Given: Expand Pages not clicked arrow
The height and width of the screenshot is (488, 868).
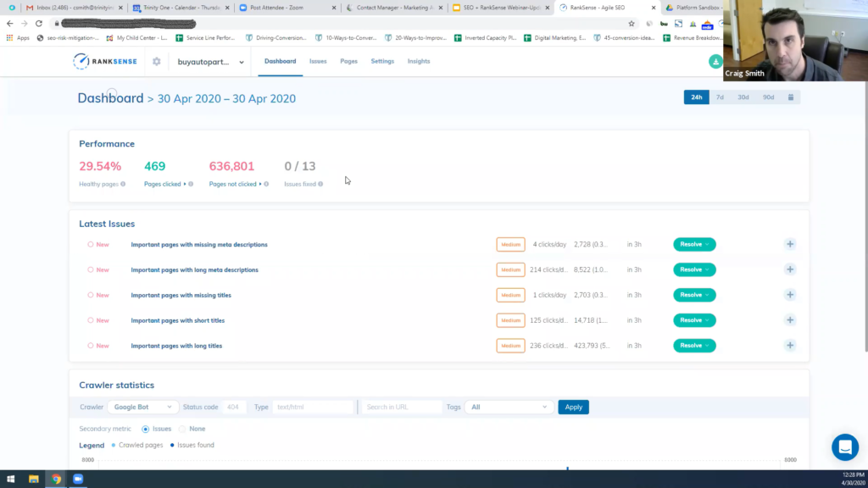Looking at the screenshot, I should pyautogui.click(x=260, y=184).
